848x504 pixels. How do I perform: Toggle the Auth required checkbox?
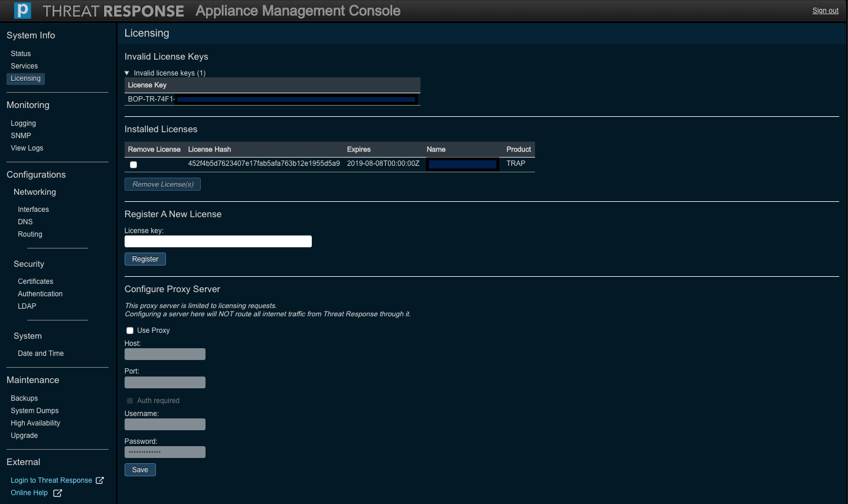click(130, 401)
